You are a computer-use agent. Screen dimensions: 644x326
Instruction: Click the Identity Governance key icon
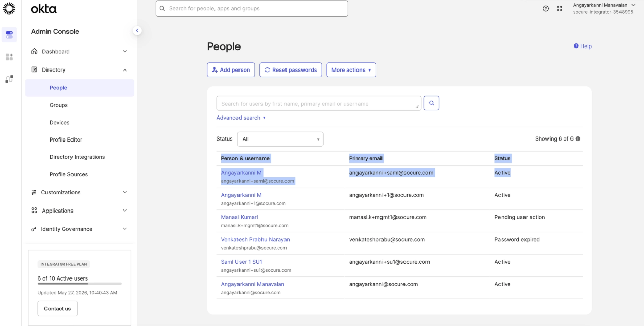[x=34, y=229]
